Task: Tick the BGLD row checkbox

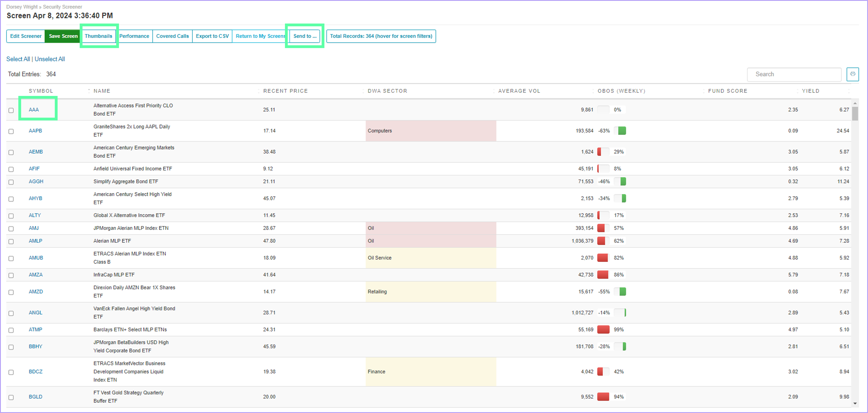Action: 11,397
